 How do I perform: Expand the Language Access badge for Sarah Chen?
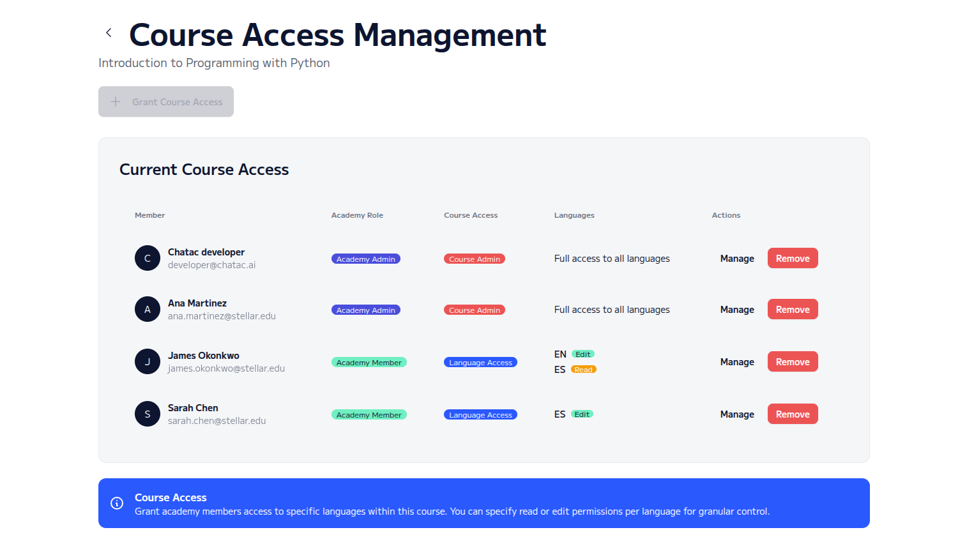(480, 414)
